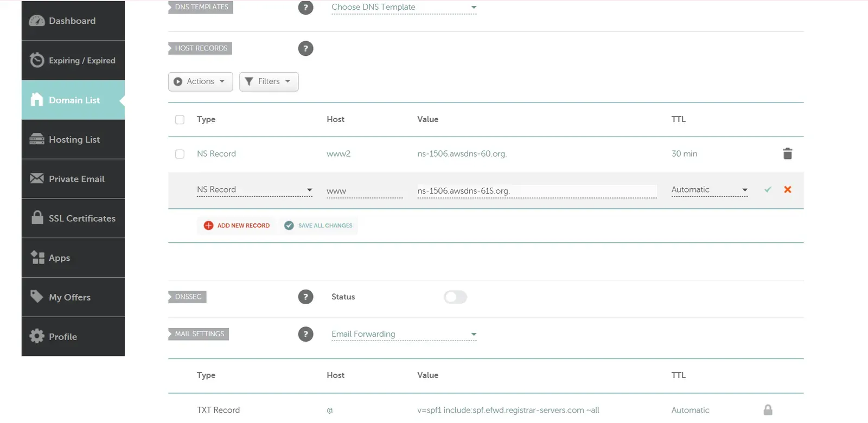This screenshot has height=423, width=868.
Task: Open Hosting List in sidebar
Action: (73, 139)
